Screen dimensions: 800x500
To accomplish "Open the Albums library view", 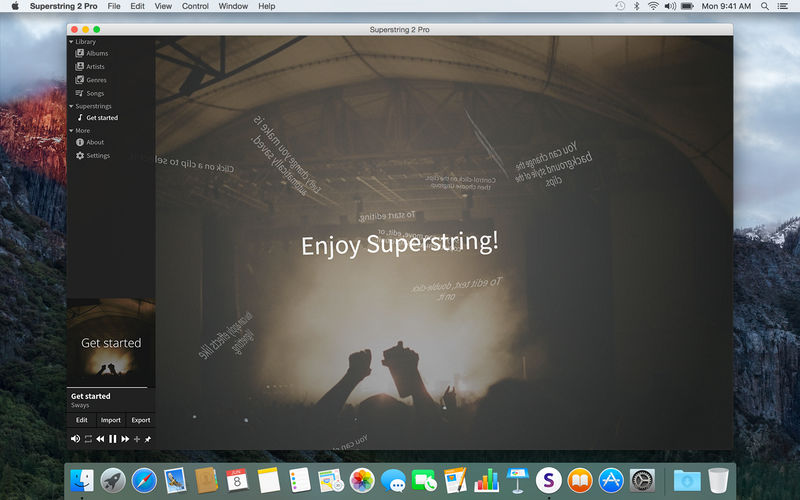I will [x=92, y=53].
